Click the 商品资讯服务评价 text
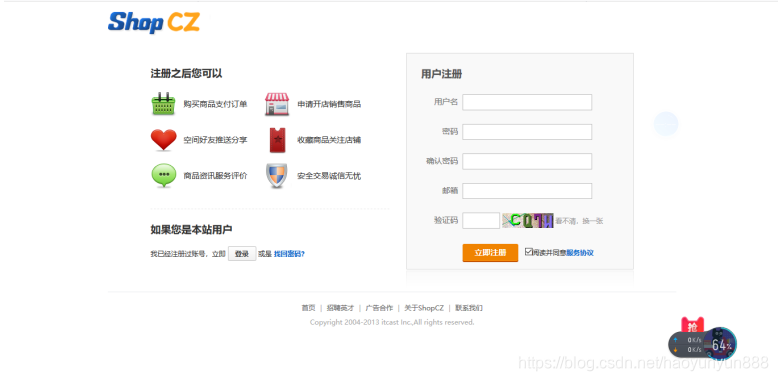 click(x=215, y=176)
